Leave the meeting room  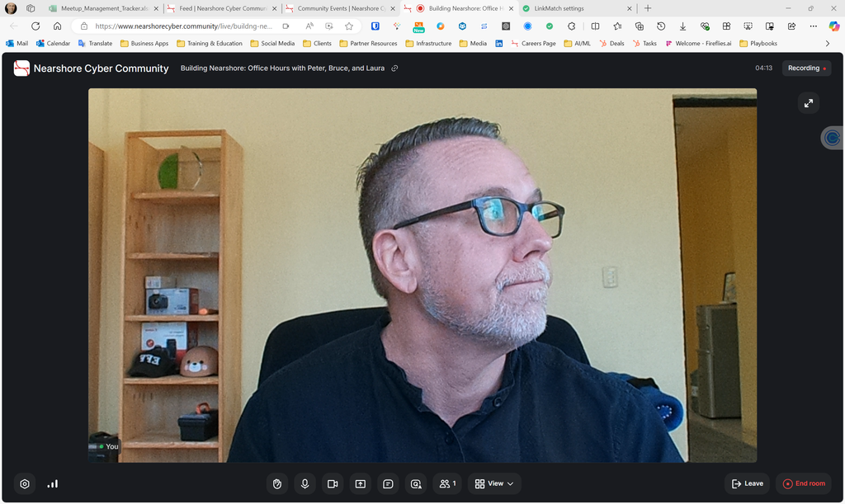tap(747, 484)
